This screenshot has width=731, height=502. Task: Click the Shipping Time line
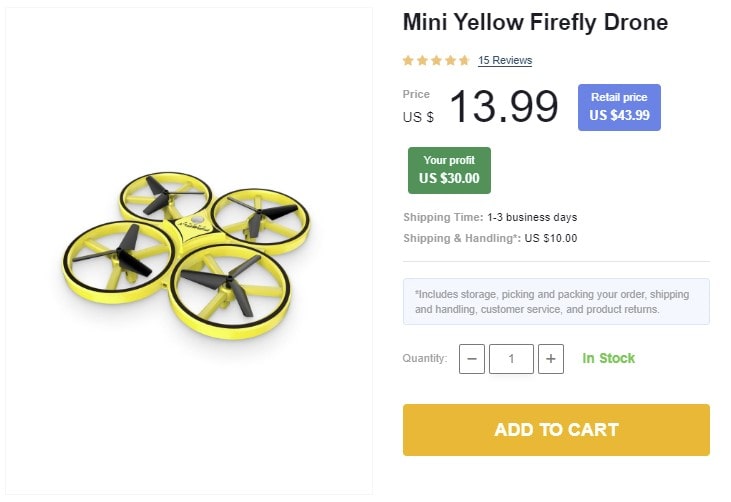[x=490, y=217]
